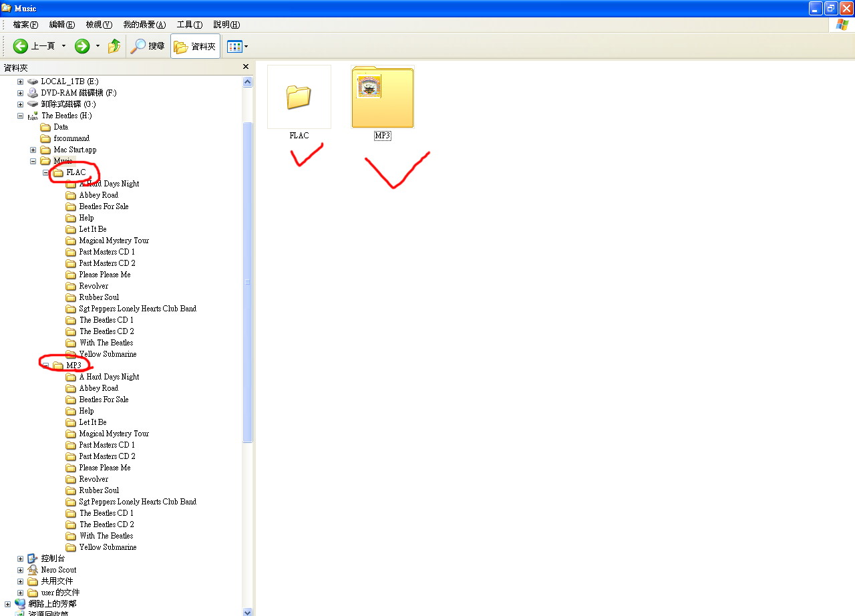855x616 pixels.
Task: Select Yellow Submarine folder under FLAC
Action: (108, 354)
